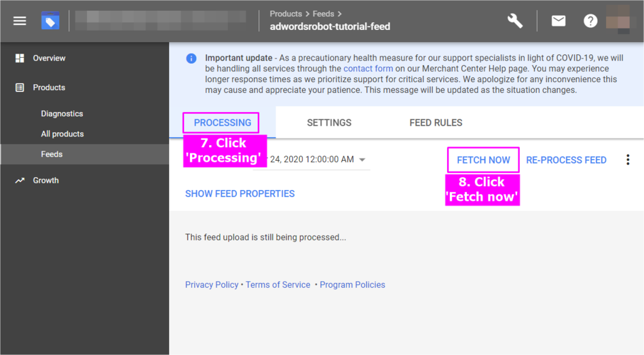644x355 pixels.
Task: Open the three-dot more options menu
Action: (x=628, y=160)
